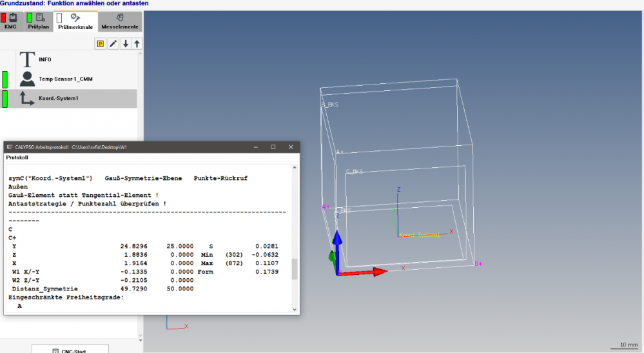The height and width of the screenshot is (353, 644).
Task: Click the yellow P icon in toolbar
Action: coord(101,43)
